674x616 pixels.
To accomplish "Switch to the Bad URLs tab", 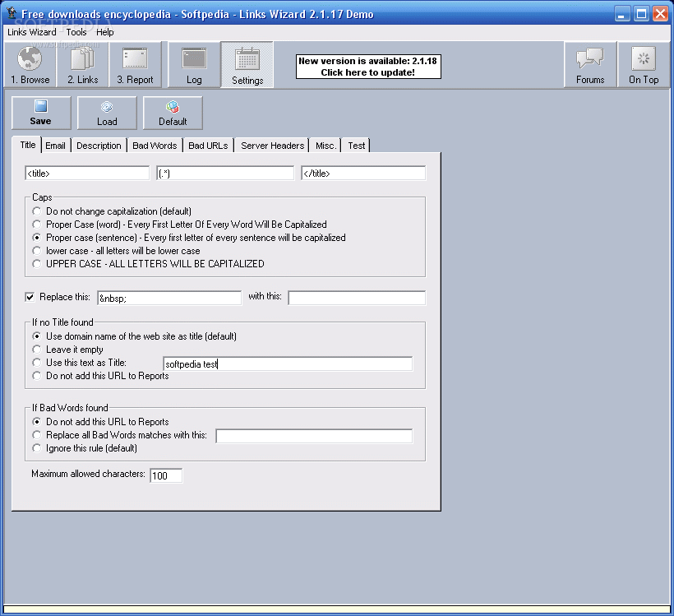I will pos(208,146).
